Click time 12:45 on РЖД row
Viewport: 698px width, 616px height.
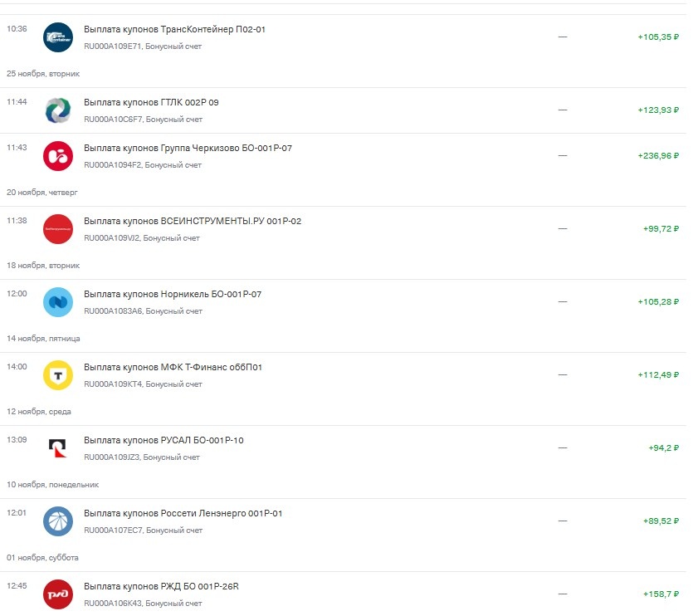click(17, 586)
